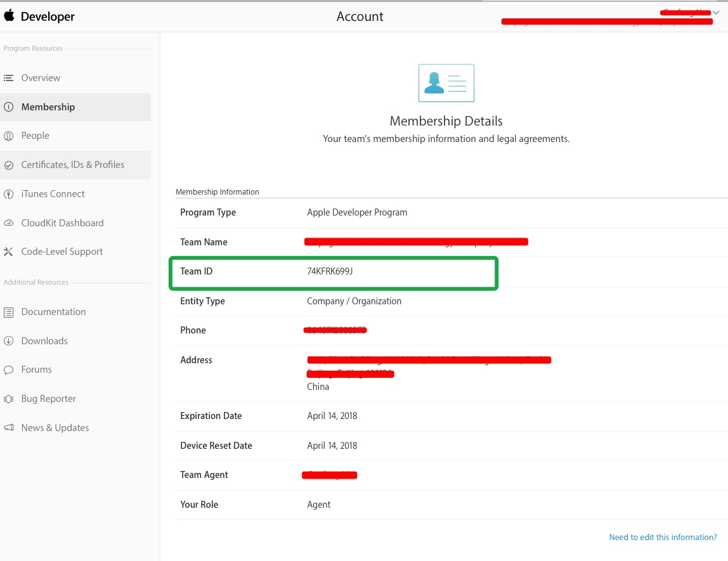Click the 'Apple Developer Program' value

pos(357,212)
